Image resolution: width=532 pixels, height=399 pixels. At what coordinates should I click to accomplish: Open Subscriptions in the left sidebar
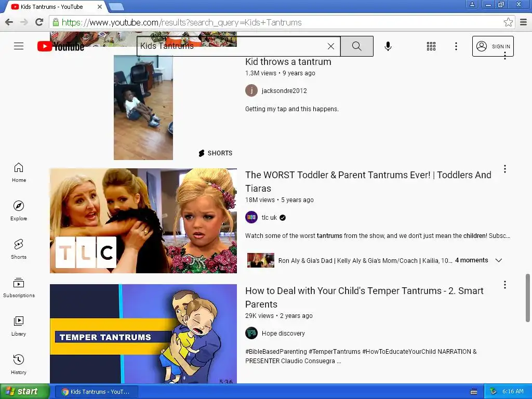point(19,288)
